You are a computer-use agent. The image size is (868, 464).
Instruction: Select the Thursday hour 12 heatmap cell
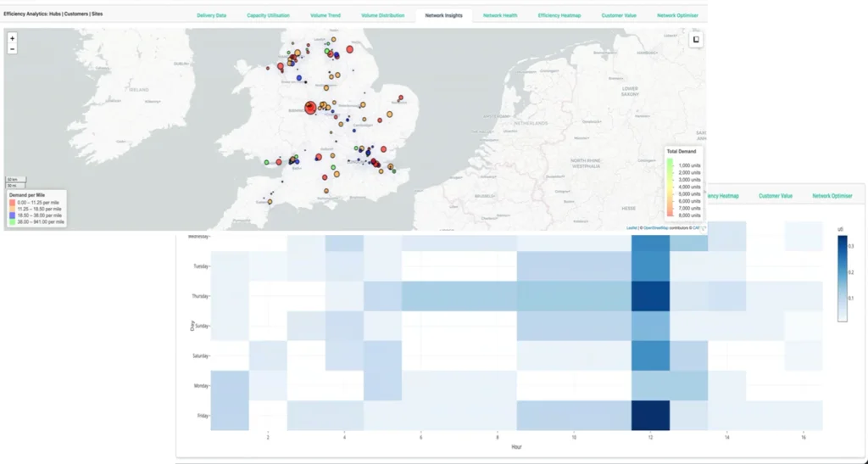click(x=650, y=296)
